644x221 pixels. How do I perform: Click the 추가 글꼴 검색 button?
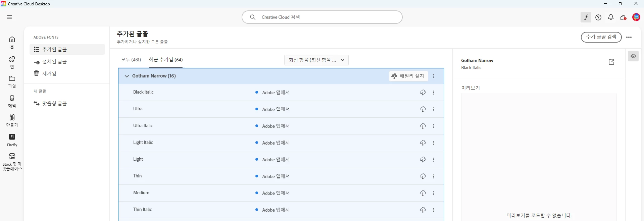click(x=601, y=37)
